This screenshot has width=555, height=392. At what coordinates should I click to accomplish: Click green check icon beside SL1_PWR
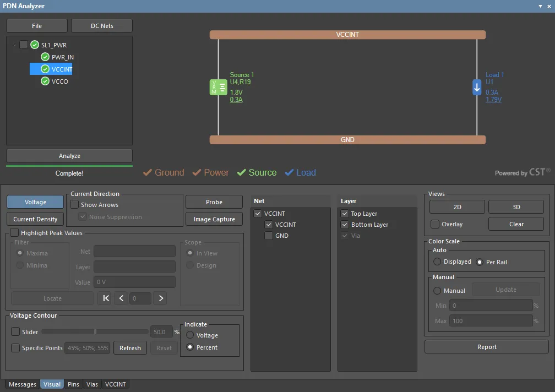[35, 45]
